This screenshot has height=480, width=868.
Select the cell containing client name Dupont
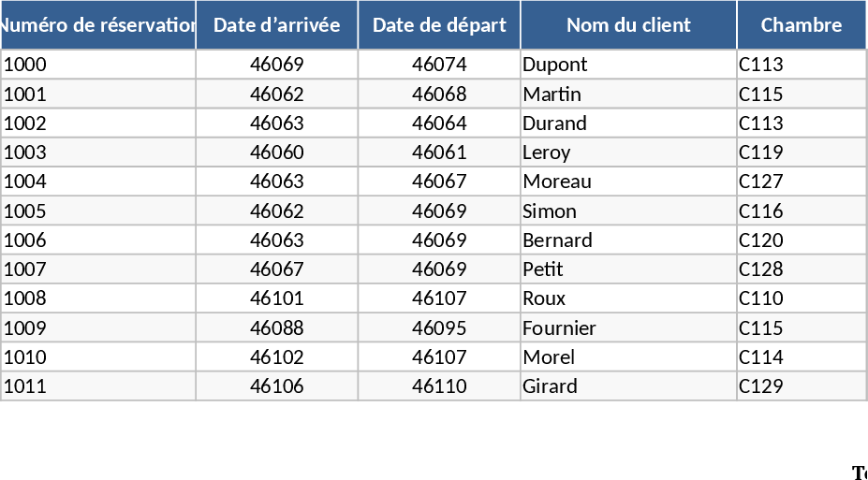tap(628, 65)
